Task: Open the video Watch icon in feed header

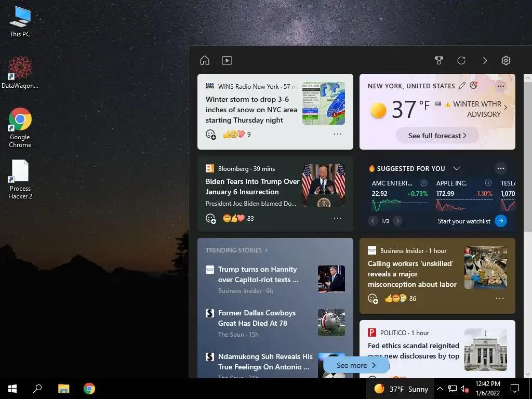Action: [x=227, y=60]
